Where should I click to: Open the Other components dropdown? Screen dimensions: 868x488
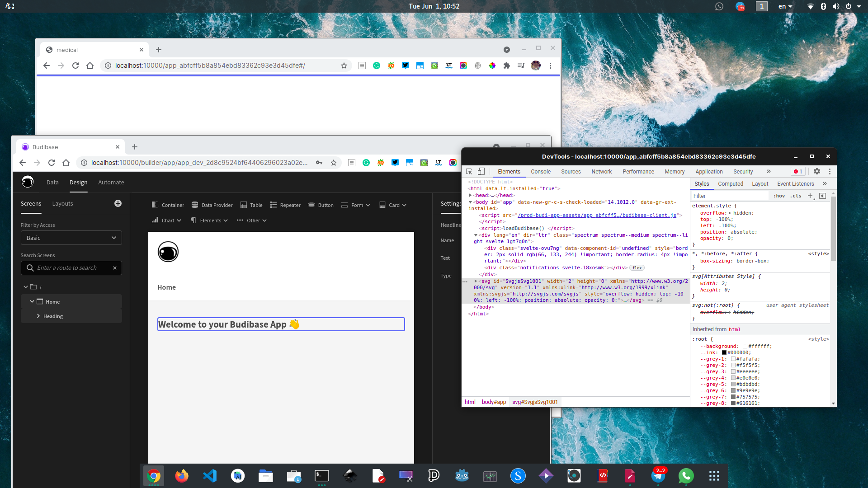[x=252, y=220]
